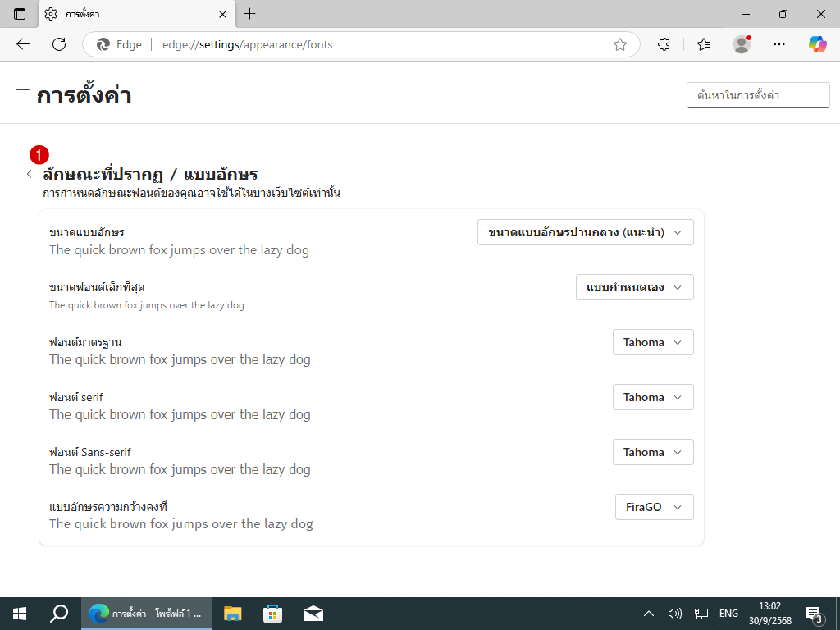Click the browser back arrow button
This screenshot has width=840, height=630.
(23, 44)
